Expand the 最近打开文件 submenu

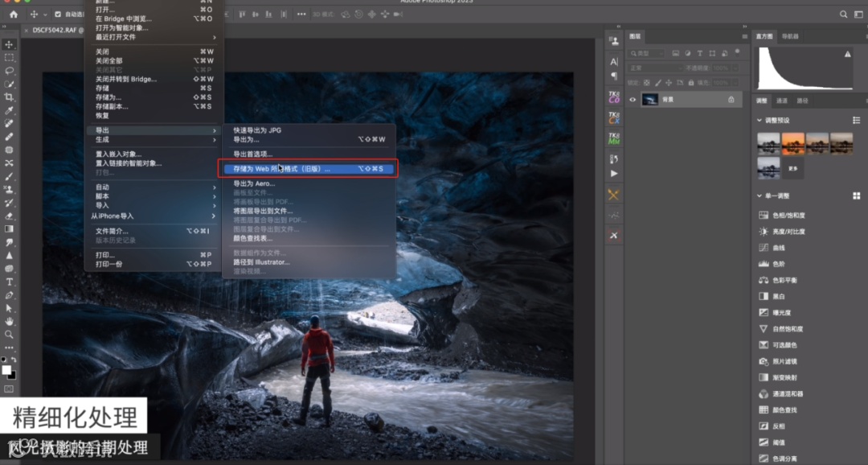(x=154, y=37)
